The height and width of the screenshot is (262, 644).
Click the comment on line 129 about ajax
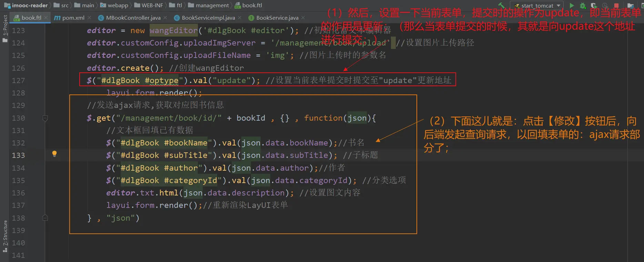click(x=155, y=105)
